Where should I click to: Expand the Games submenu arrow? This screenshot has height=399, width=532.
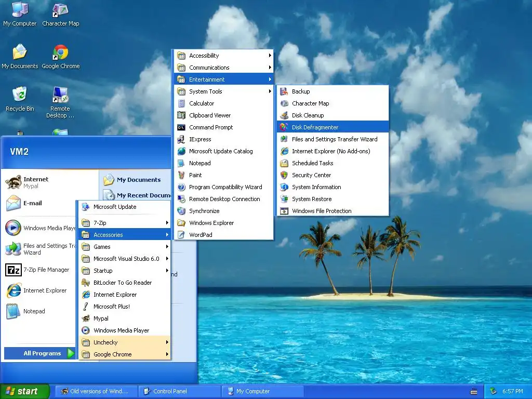tap(167, 247)
